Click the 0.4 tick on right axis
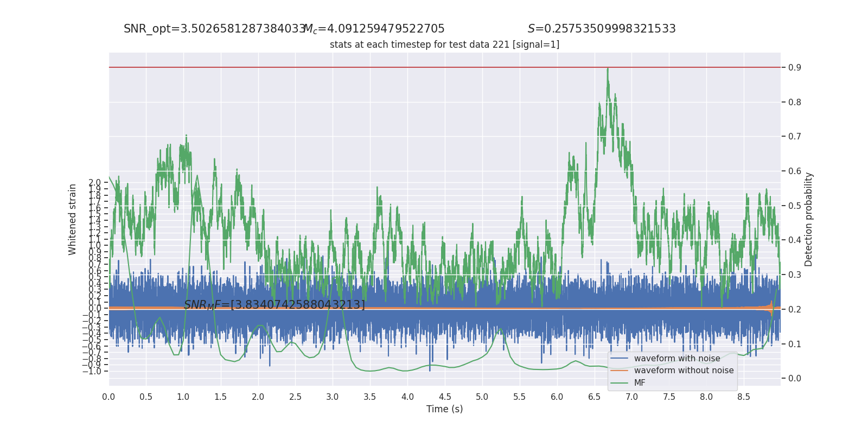The height and width of the screenshot is (434, 868). 795,240
